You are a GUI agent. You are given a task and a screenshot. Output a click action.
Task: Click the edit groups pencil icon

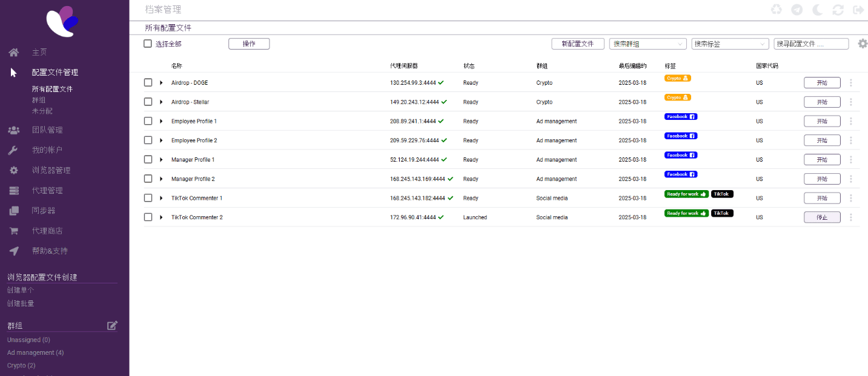click(x=112, y=326)
